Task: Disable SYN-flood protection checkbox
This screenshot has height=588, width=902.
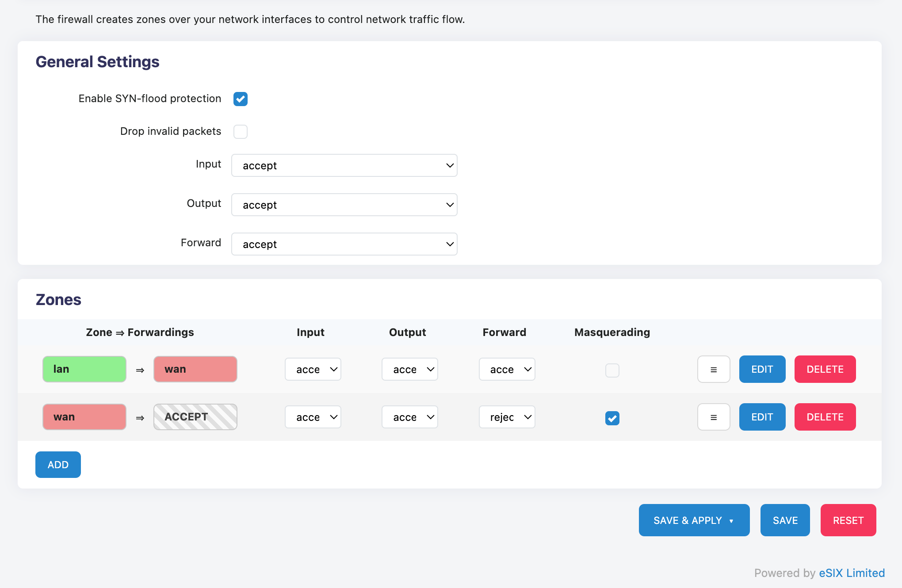Action: 241,99
